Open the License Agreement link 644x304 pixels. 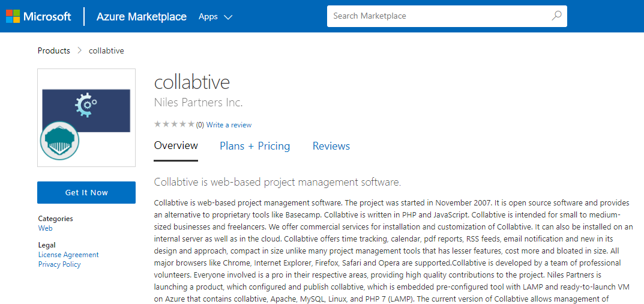68,255
